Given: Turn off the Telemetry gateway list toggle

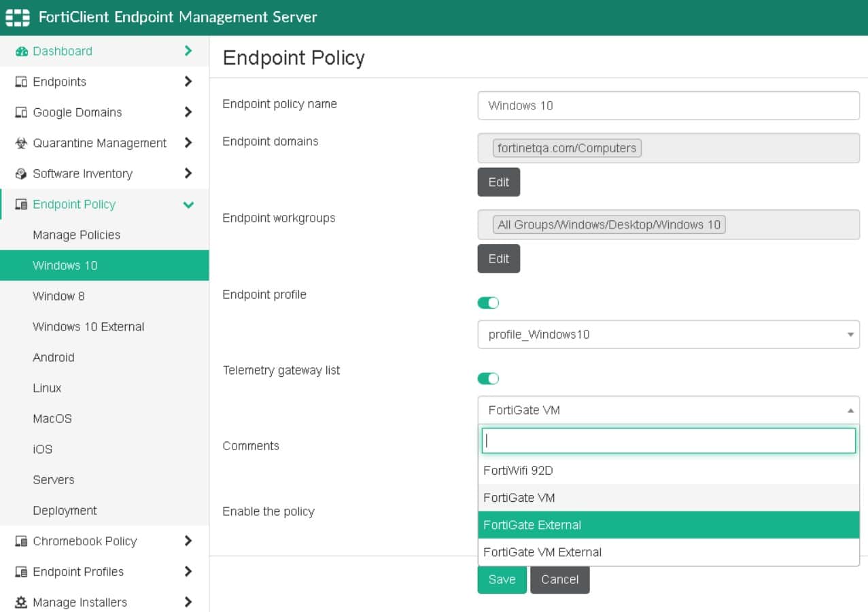Looking at the screenshot, I should tap(487, 378).
